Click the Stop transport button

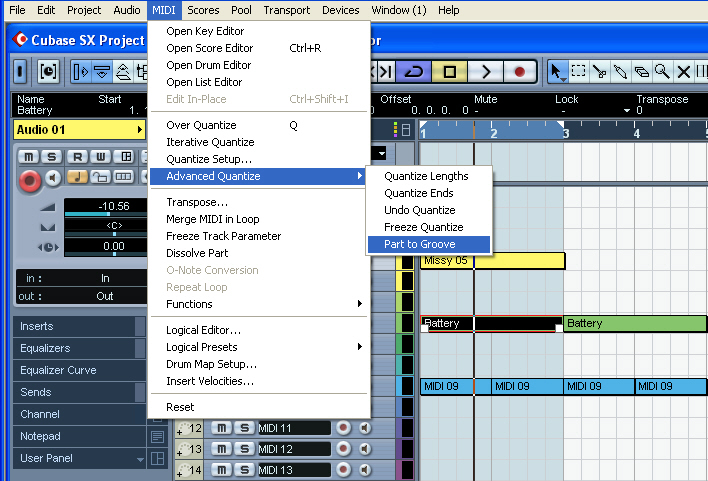(449, 71)
